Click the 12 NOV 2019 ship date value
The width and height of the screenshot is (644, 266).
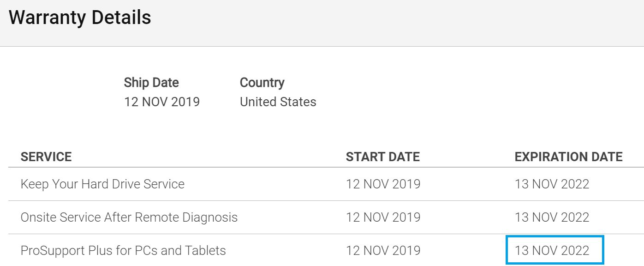[162, 102]
